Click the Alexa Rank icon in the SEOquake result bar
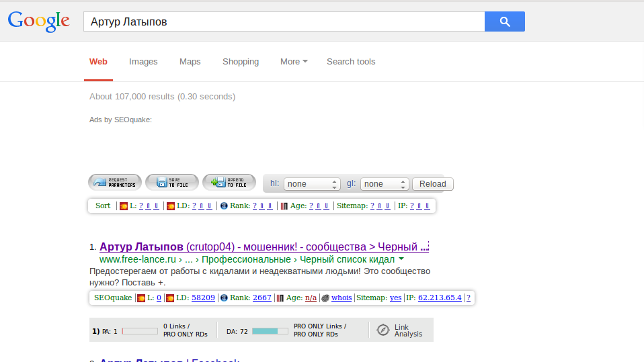The image size is (644, 362). coord(224,298)
